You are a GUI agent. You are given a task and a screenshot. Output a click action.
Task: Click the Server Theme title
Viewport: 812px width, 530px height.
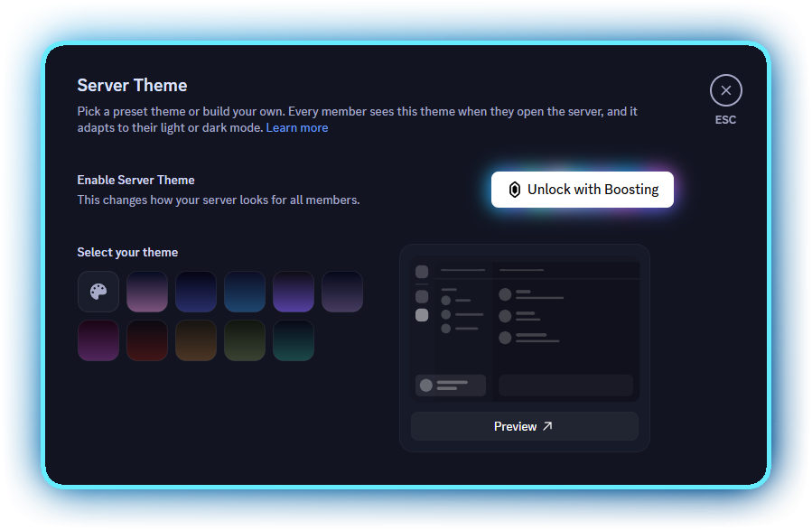pyautogui.click(x=132, y=86)
